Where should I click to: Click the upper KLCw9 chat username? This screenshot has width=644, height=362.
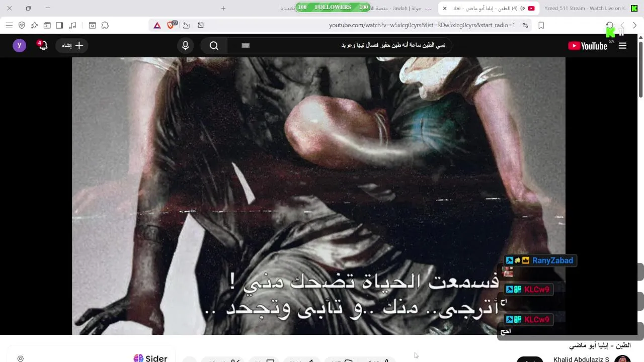click(537, 290)
